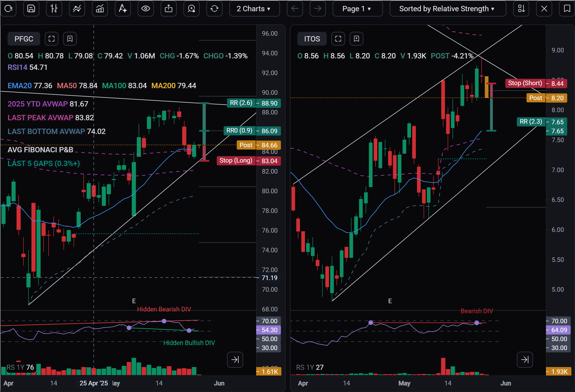Image resolution: width=575 pixels, height=392 pixels.
Task: Click the zoom lock magnifier icon
Action: point(191,9)
